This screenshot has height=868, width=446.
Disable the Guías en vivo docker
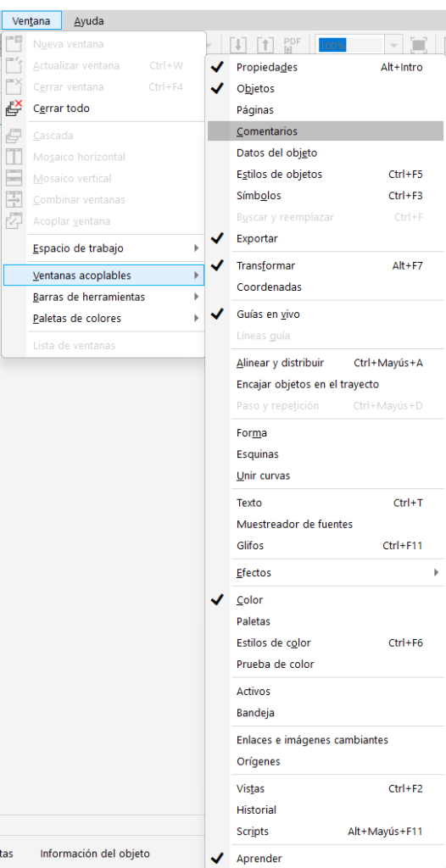(x=218, y=314)
